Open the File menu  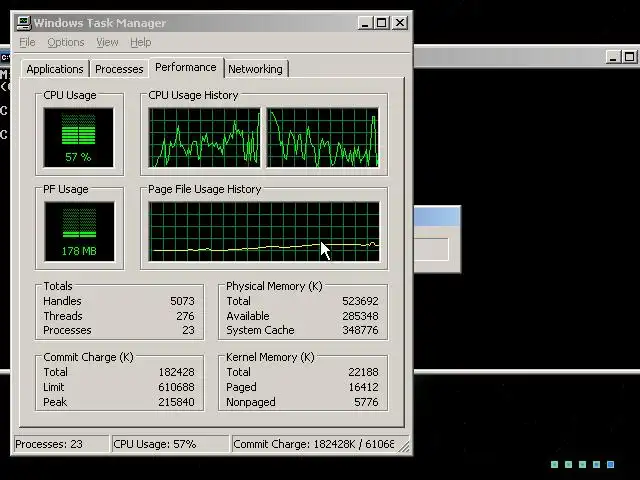pos(27,42)
